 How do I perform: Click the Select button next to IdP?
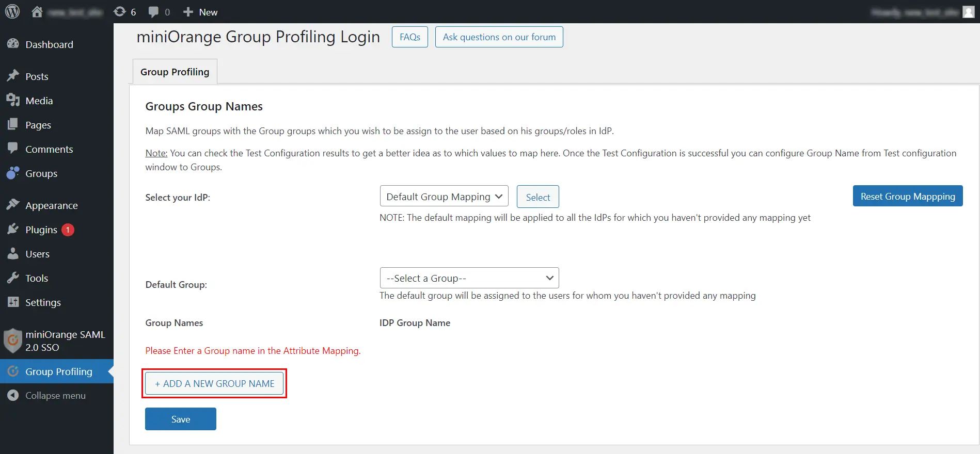[x=538, y=197]
